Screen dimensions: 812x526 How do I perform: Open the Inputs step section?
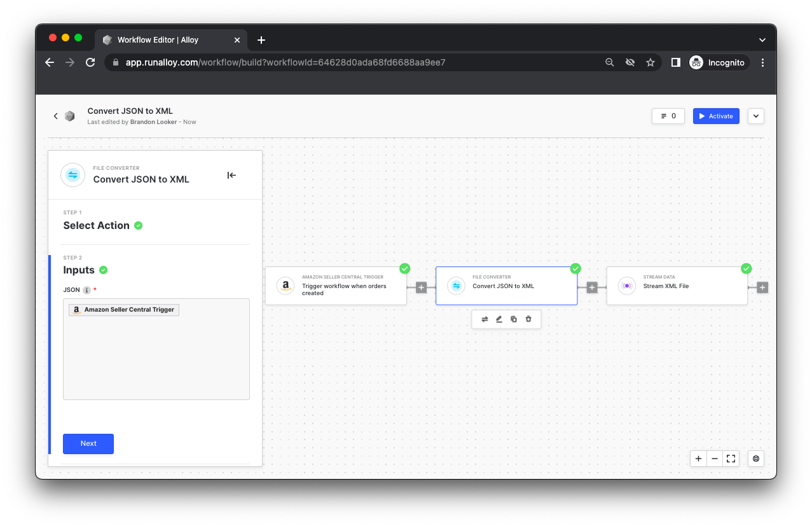pyautogui.click(x=79, y=270)
